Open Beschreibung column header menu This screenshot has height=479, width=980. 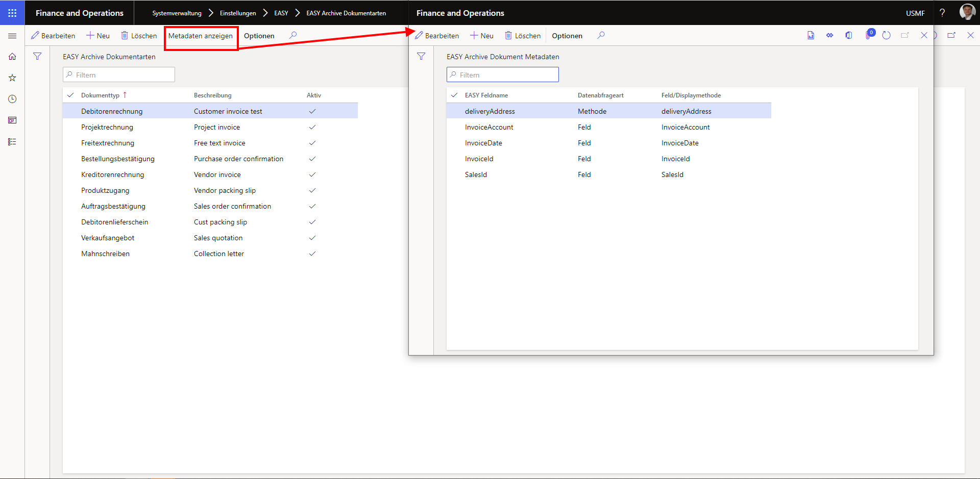click(212, 95)
